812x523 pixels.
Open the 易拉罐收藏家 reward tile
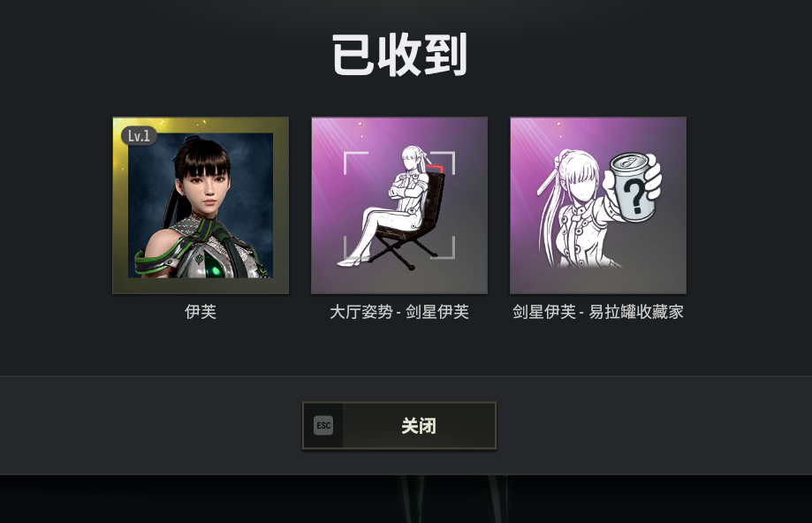click(598, 205)
